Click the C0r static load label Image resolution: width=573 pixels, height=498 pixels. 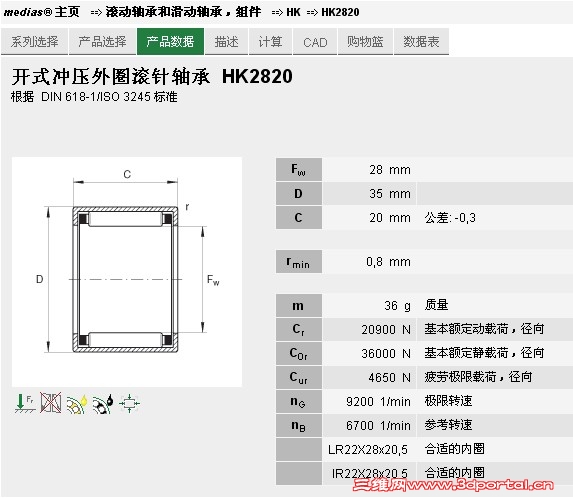click(299, 353)
